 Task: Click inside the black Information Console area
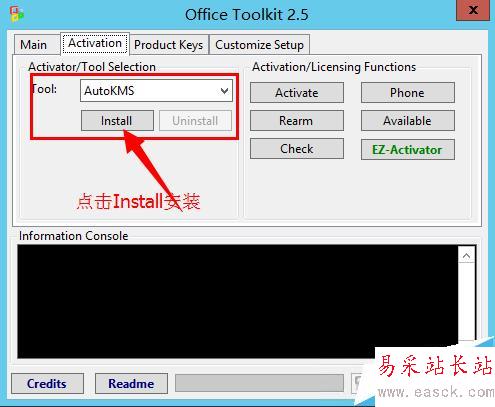coord(238,302)
